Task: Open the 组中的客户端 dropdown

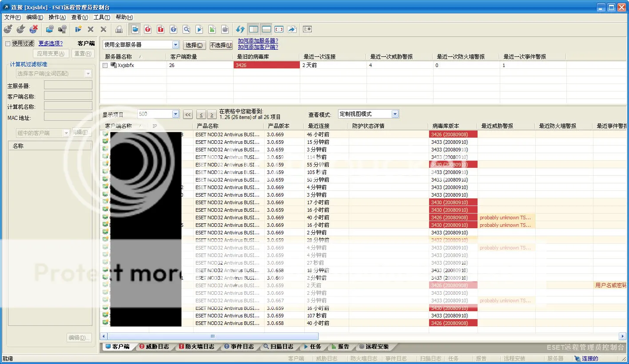Action: coord(66,133)
